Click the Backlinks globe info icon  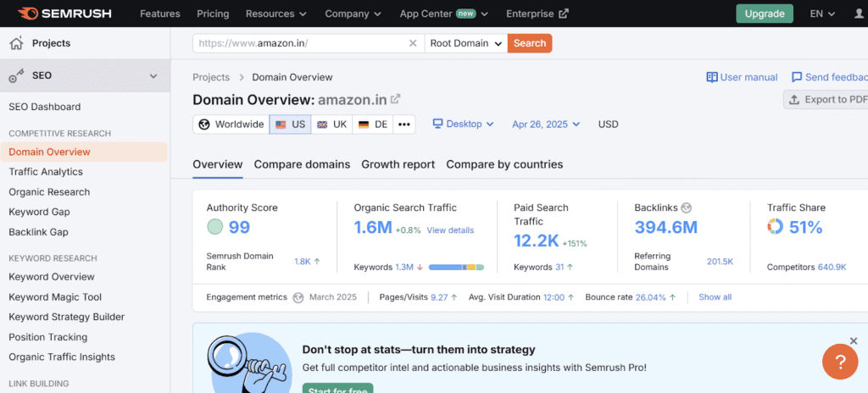click(687, 208)
